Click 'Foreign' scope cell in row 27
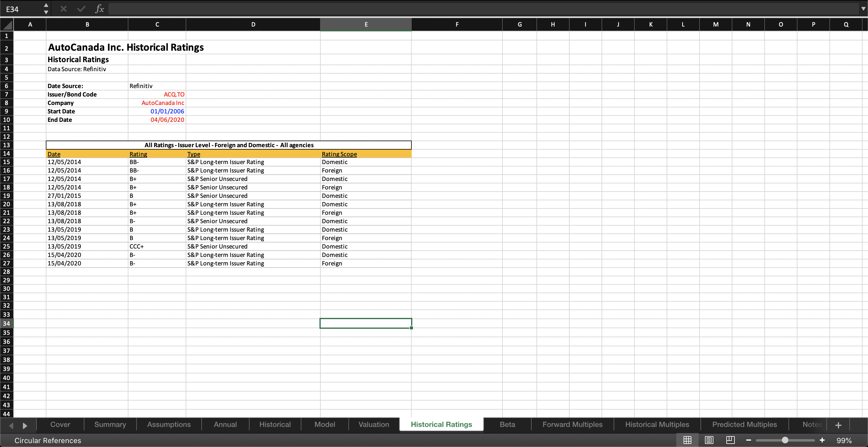 tap(366, 263)
